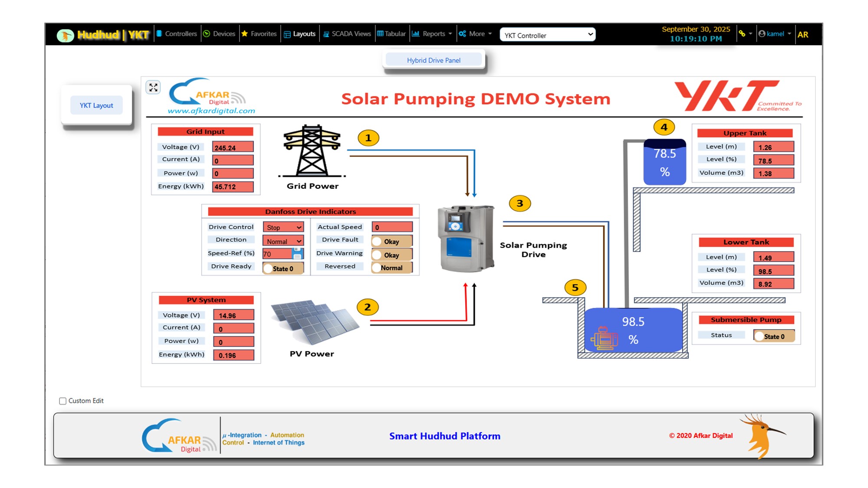The width and height of the screenshot is (868, 488).
Task: Click the submersible pump motor icon
Action: [x=603, y=338]
